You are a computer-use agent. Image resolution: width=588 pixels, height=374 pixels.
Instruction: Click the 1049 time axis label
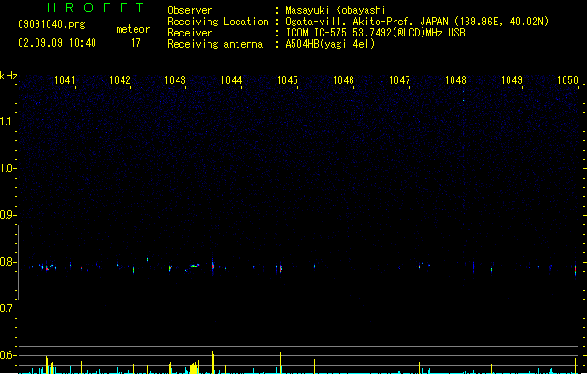click(x=511, y=80)
